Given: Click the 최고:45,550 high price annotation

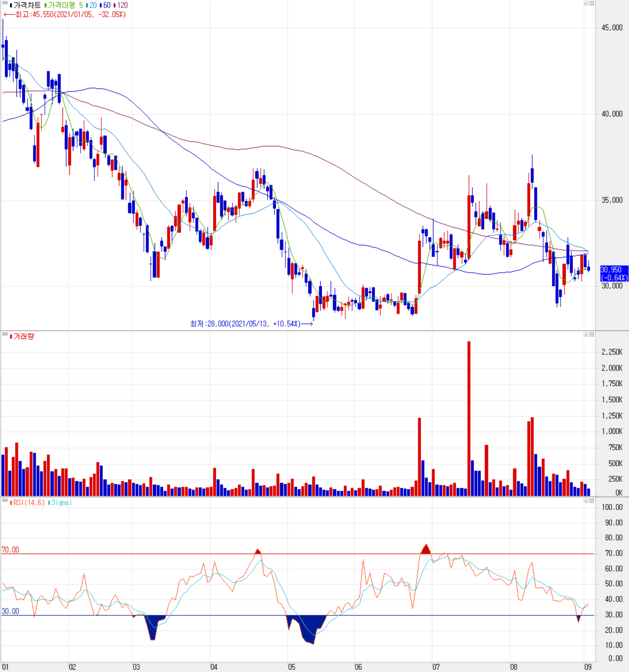Looking at the screenshot, I should (x=64, y=15).
